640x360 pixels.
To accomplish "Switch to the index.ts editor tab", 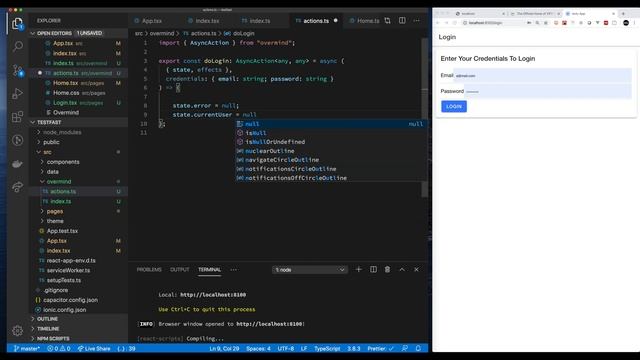I will [x=260, y=21].
